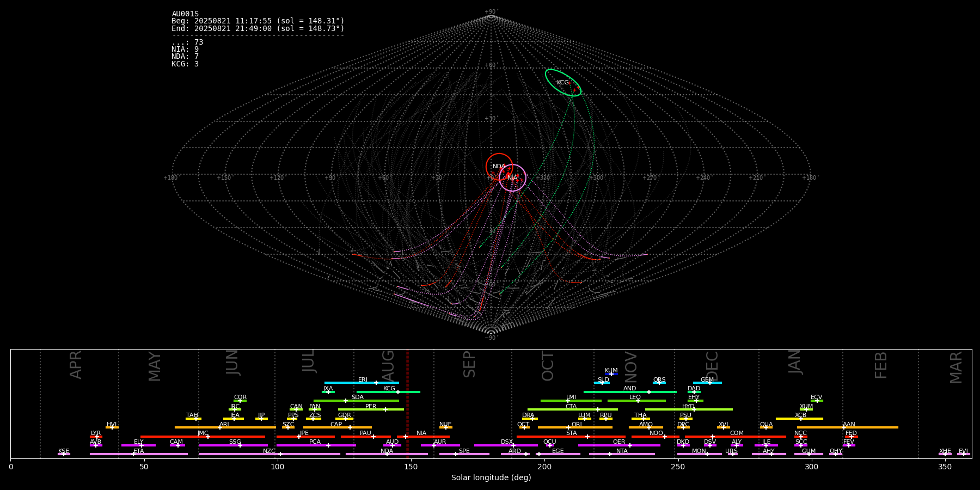The height and width of the screenshot is (490, 980).
Task: Click the NZC pink bar in the timeline
Action: pos(269,454)
